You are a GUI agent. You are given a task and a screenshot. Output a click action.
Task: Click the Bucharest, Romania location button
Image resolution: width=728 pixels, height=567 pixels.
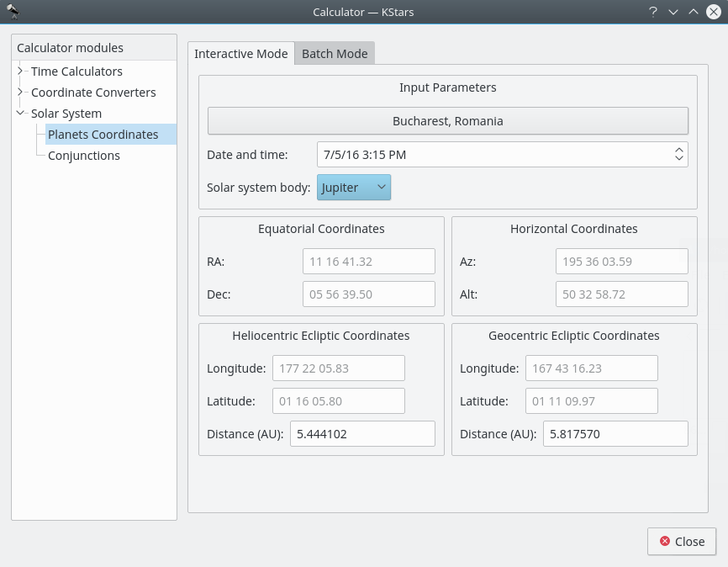(x=448, y=121)
